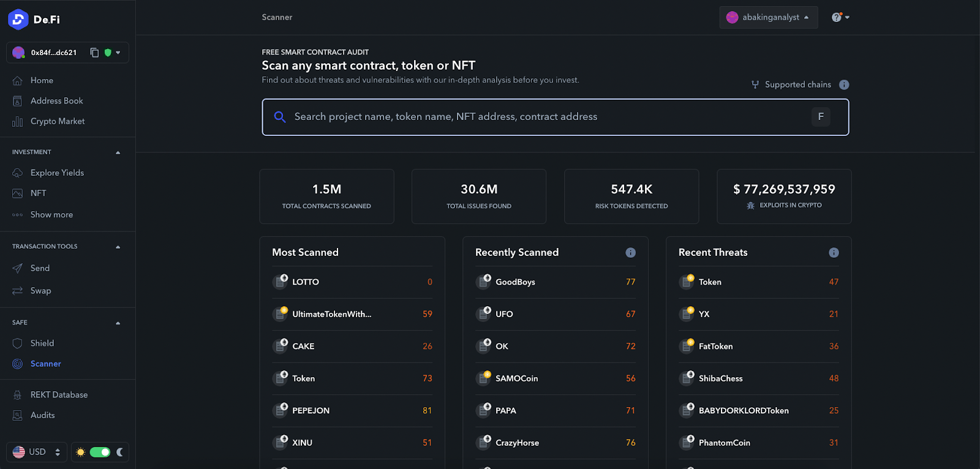
Task: Open the wallet address dropdown arrow
Action: click(118, 53)
